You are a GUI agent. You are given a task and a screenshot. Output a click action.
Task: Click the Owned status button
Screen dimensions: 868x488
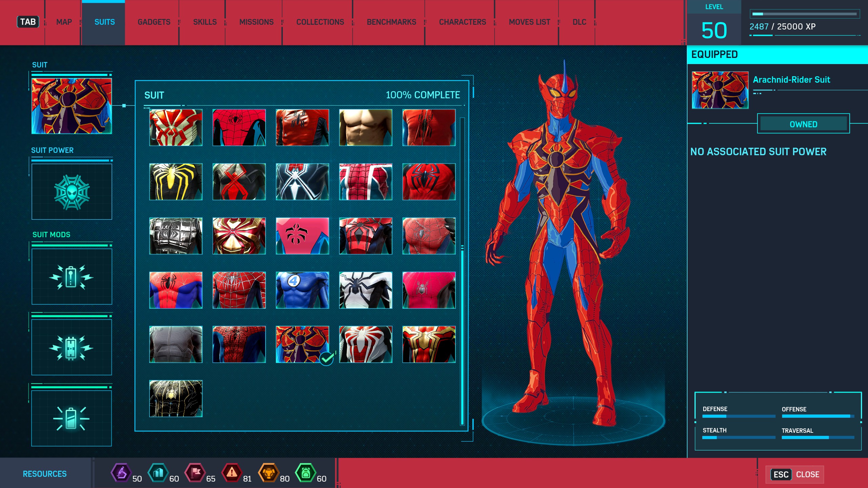pyautogui.click(x=803, y=124)
